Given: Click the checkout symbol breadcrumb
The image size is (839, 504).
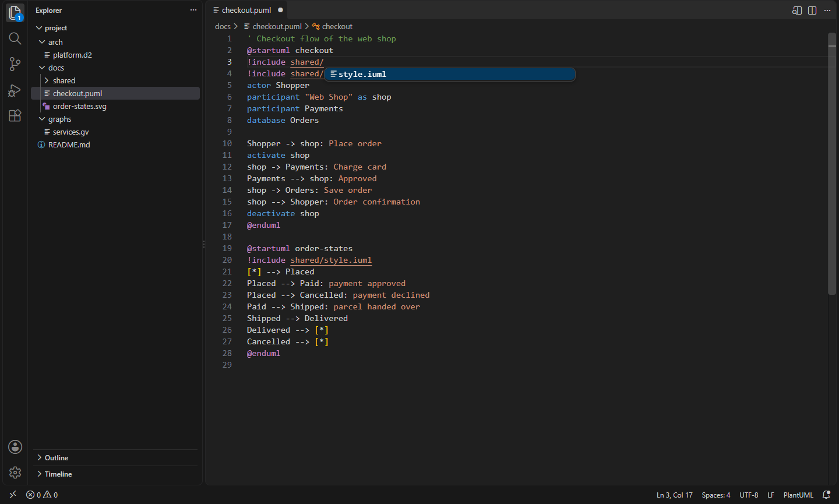Looking at the screenshot, I should 333,26.
